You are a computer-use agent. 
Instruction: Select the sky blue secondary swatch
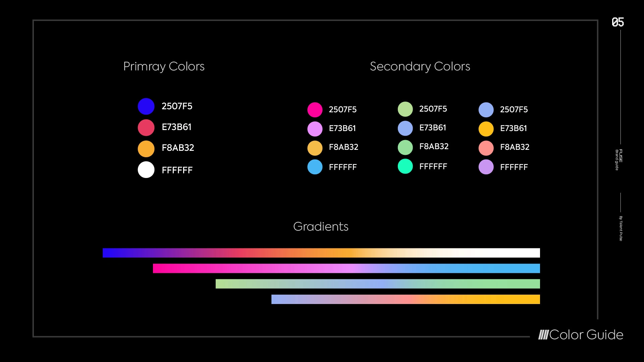[315, 167]
